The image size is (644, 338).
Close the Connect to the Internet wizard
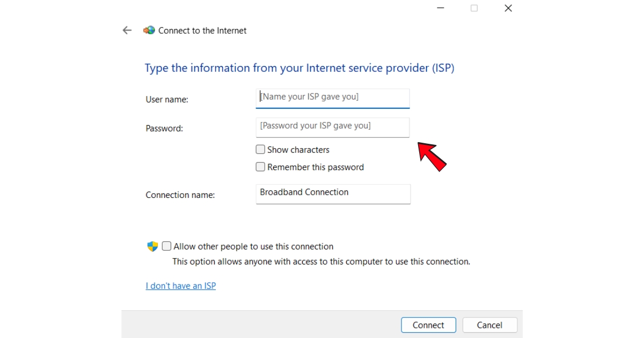coord(508,8)
